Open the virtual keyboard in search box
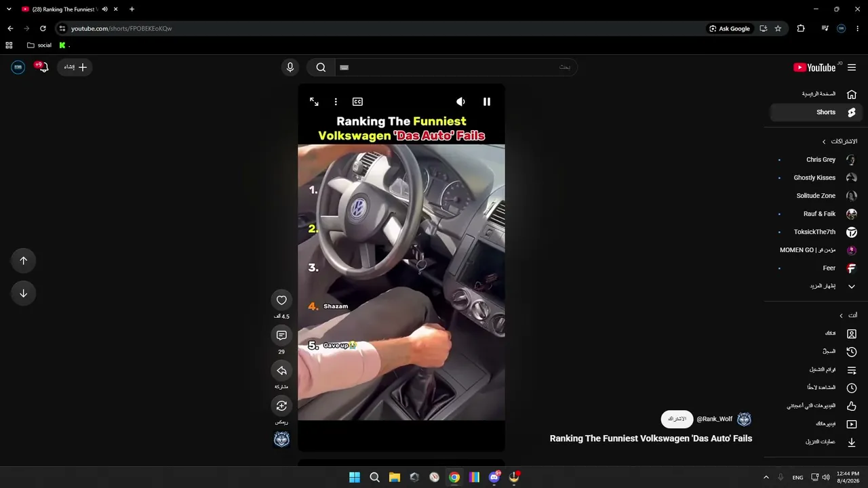 coord(344,67)
